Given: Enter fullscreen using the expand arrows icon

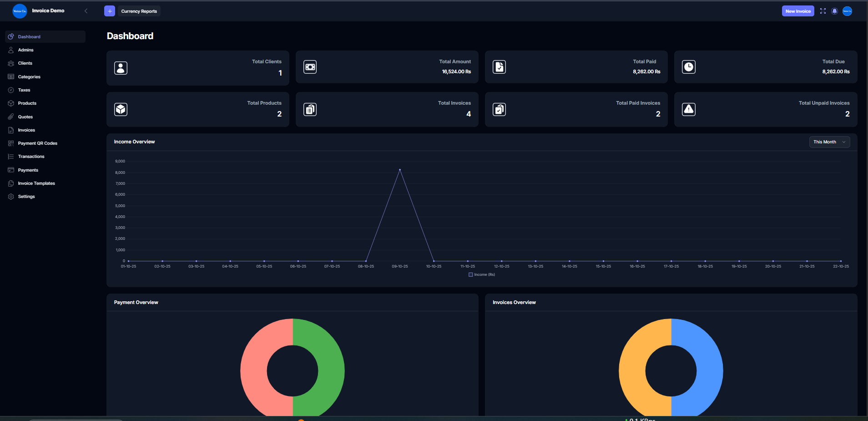Looking at the screenshot, I should (823, 10).
